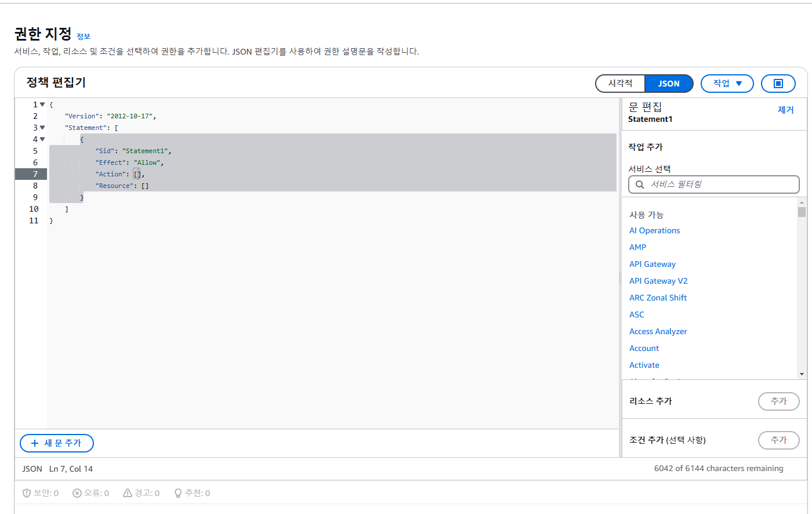
Task: Click the service list scrollbar thumb
Action: point(802,212)
